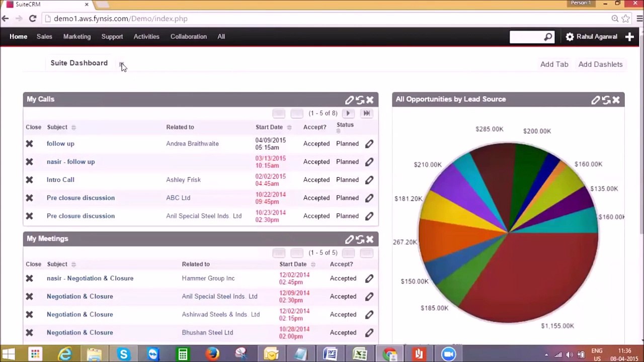
Task: Sort My Meetings by Start Date
Action: pyautogui.click(x=313, y=264)
